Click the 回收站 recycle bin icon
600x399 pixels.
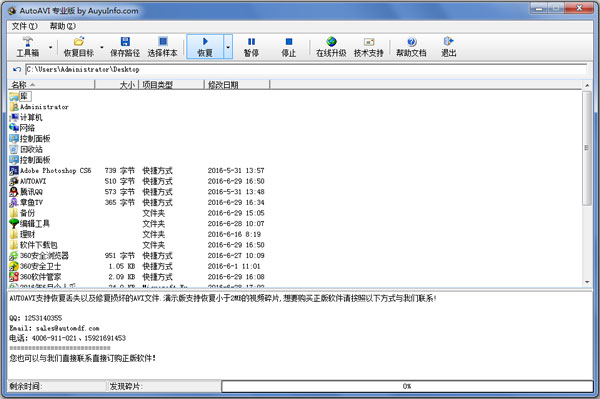click(14, 149)
